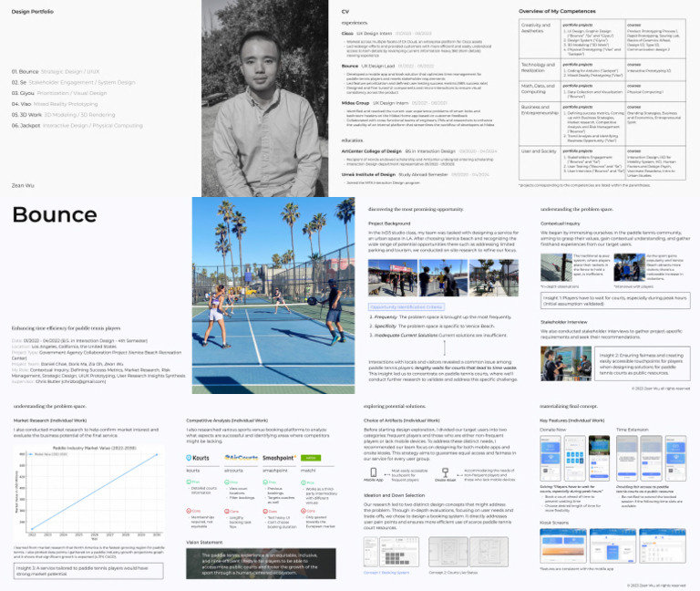This screenshot has height=591, width=700.
Task: Click the green Pros icon under matchi
Action: point(304,482)
